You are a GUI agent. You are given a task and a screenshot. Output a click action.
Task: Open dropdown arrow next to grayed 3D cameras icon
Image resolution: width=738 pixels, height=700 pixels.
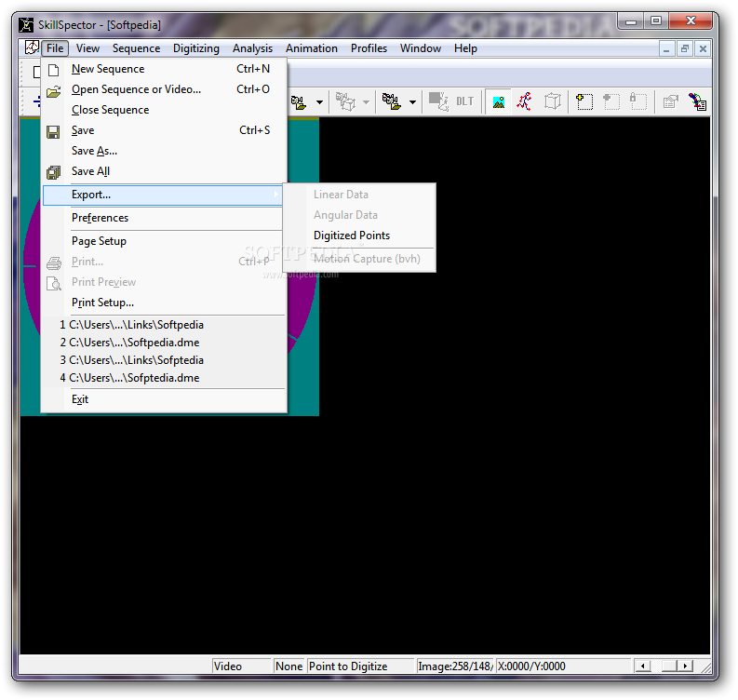(366, 102)
